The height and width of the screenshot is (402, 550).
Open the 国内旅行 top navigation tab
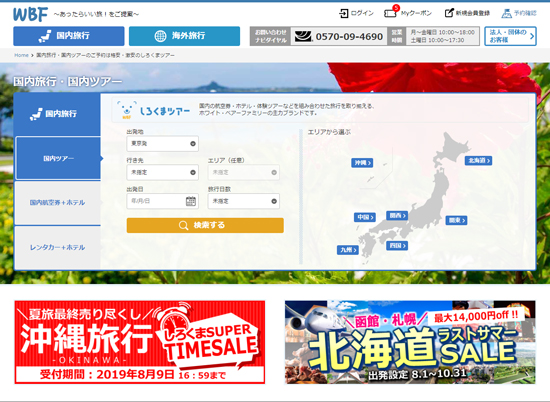tap(69, 36)
